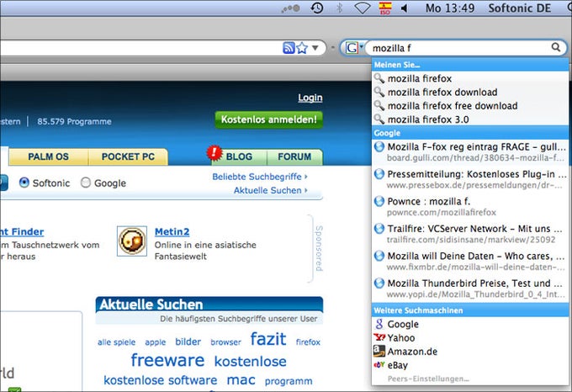Open the FORUM tab
572x392 pixels.
[x=294, y=156]
